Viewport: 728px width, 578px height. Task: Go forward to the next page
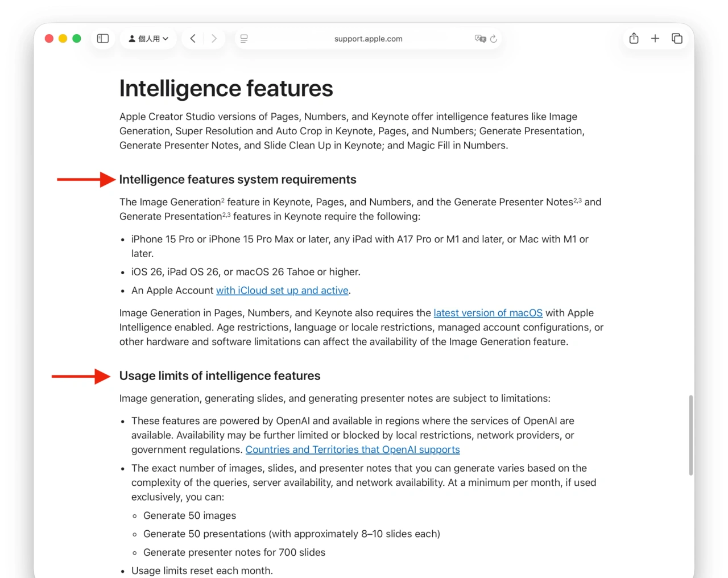click(x=214, y=39)
